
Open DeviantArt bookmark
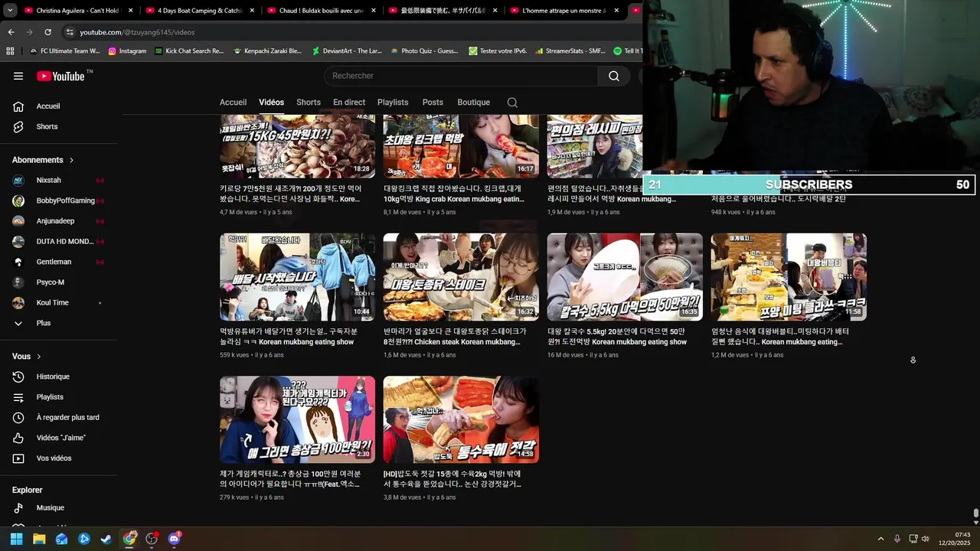(347, 51)
